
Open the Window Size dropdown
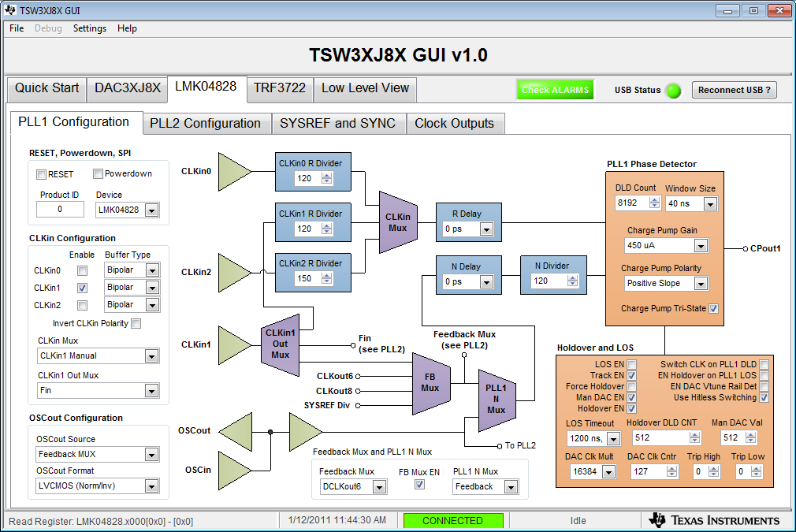pyautogui.click(x=710, y=204)
